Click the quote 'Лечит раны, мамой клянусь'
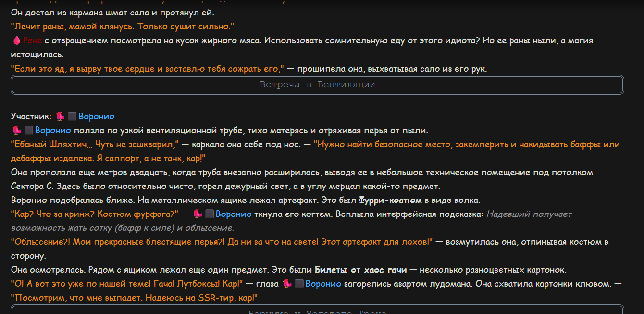This screenshot has height=314, width=644. coord(122,27)
